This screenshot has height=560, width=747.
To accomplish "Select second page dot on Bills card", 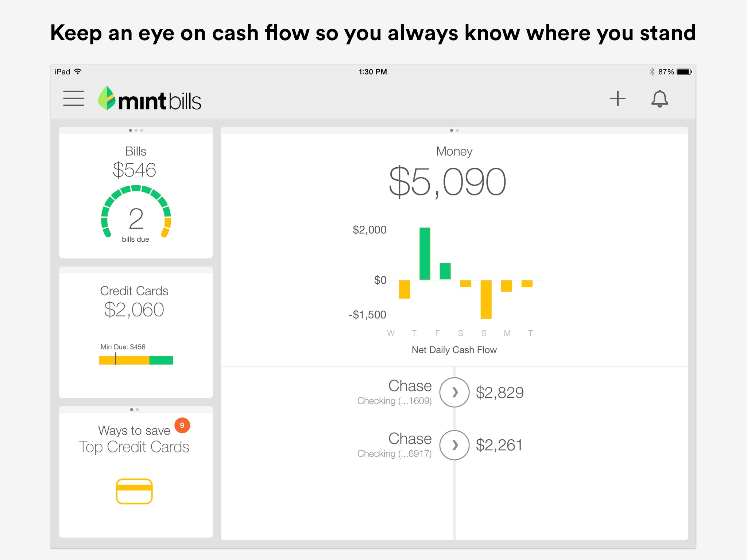I will (136, 130).
